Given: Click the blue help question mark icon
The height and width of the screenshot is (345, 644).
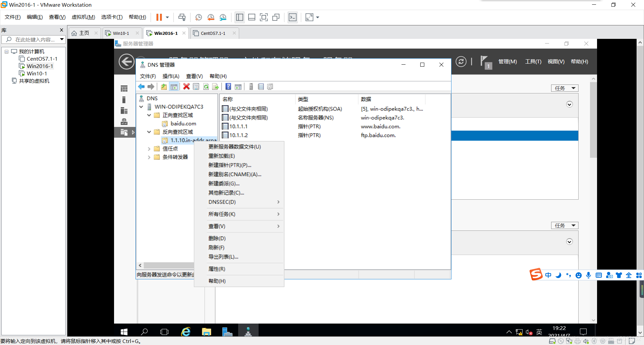Looking at the screenshot, I should coord(228,87).
